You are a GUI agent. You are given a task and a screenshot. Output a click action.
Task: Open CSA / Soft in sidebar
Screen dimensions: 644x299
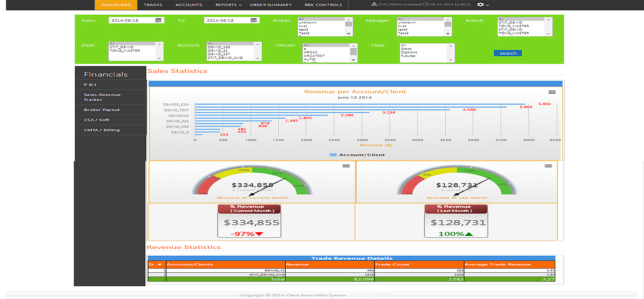pyautogui.click(x=110, y=120)
